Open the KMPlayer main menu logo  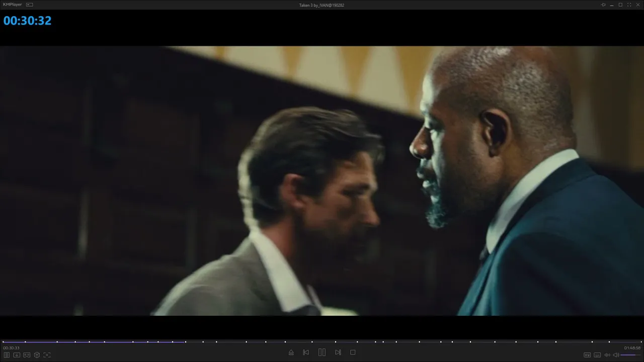pos(12,5)
